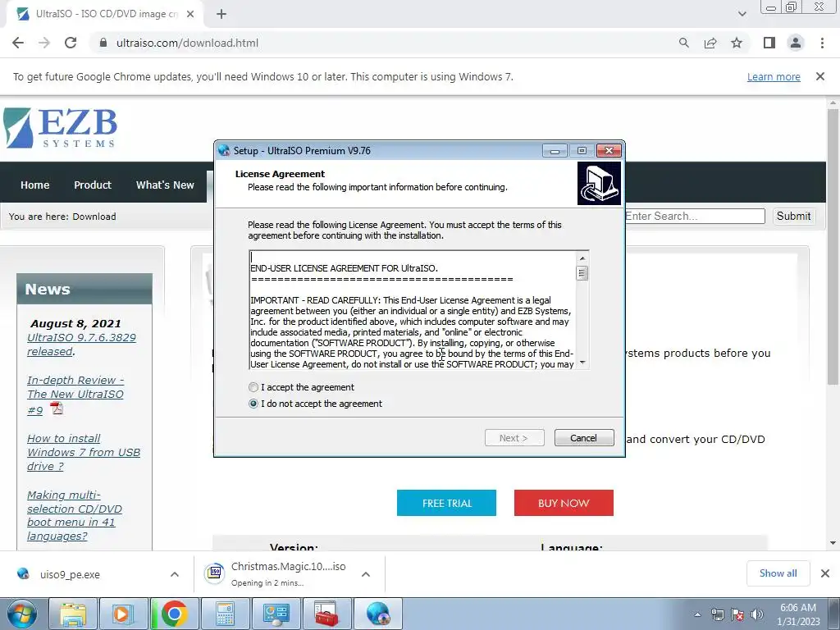Screen dimensions: 840x630
Task: Open "Making multi-selection CD/DVD boot menu" link
Action: (75, 515)
